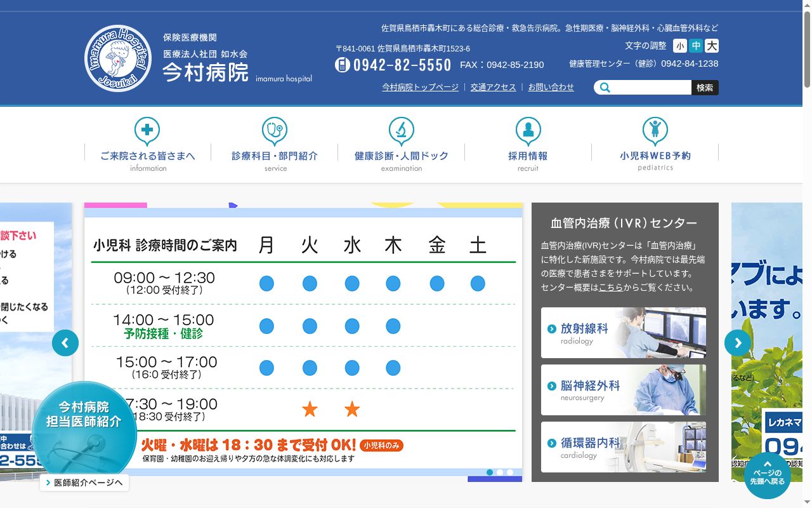Click the 今村病院 hospital name text
This screenshot has width=812, height=508.
[x=206, y=72]
